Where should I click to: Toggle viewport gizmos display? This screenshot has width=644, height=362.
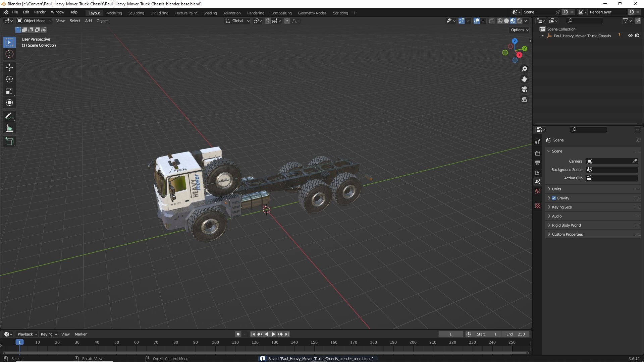pos(462,21)
